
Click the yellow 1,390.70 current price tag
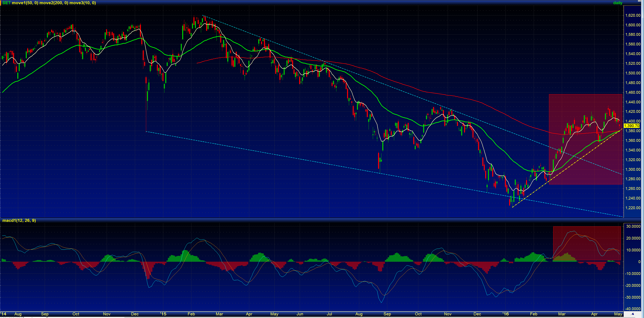(x=632, y=126)
